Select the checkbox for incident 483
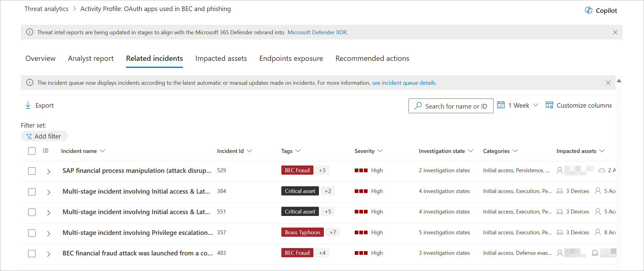Screen dimensions: 644x271 [32, 254]
